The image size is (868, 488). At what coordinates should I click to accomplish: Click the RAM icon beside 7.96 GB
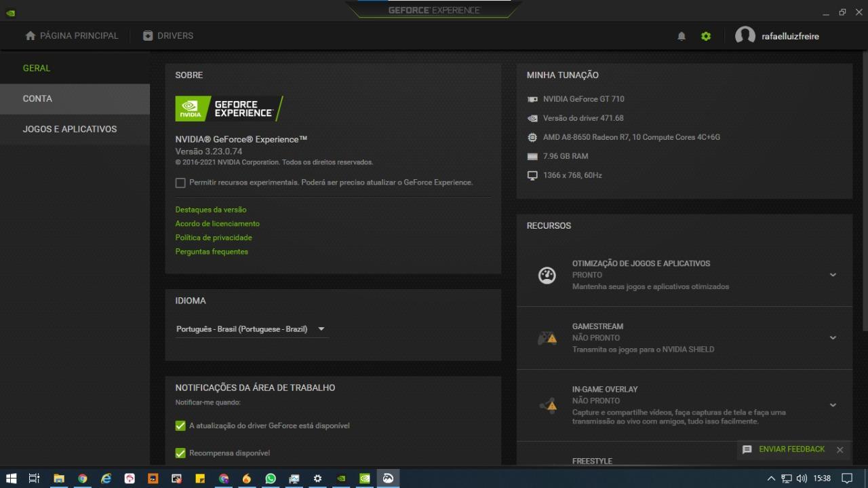pos(532,156)
